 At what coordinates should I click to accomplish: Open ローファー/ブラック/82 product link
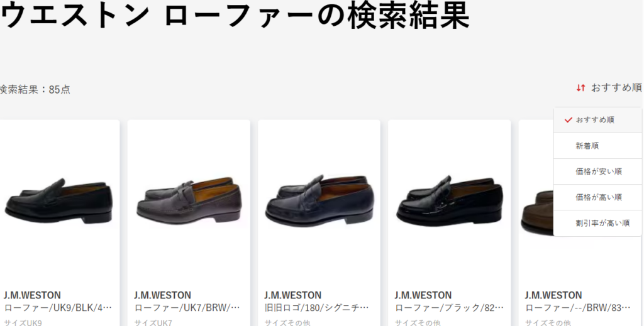coord(449,308)
